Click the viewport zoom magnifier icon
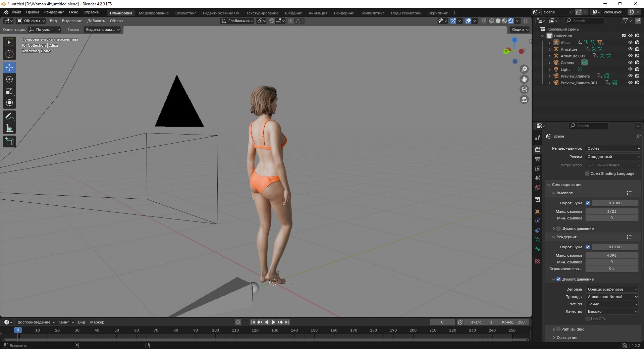 pyautogui.click(x=524, y=69)
